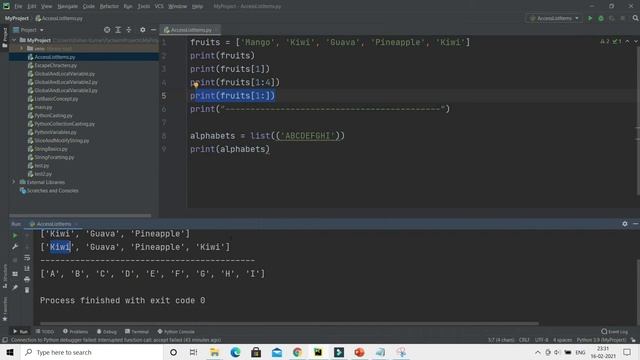640x360 pixels.
Task: Pin the Run tab with pin icon
Action: tap(15, 288)
